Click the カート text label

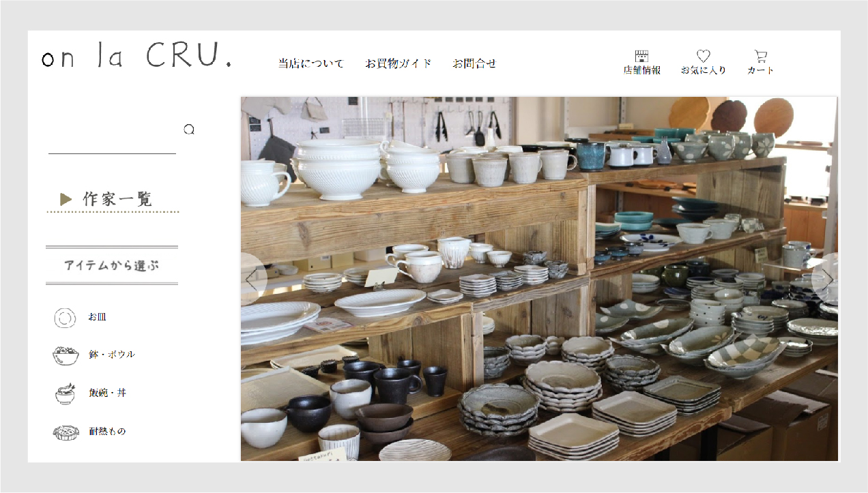761,70
